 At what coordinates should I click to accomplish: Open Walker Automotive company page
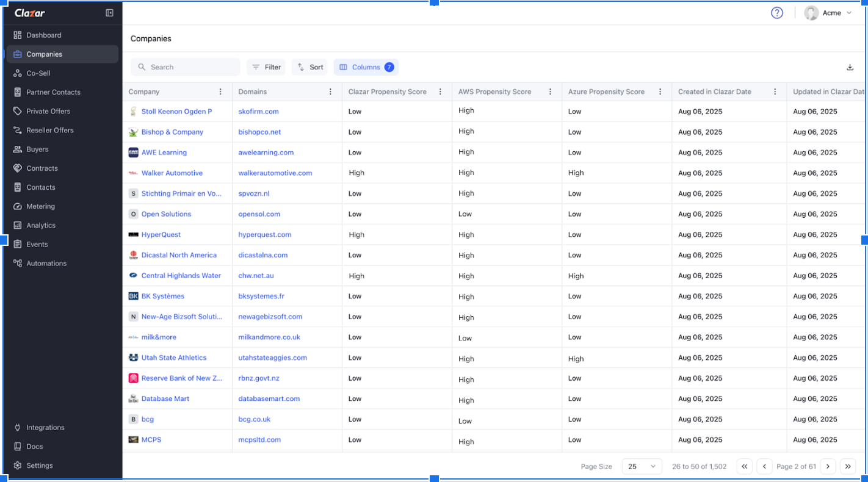pyautogui.click(x=172, y=173)
